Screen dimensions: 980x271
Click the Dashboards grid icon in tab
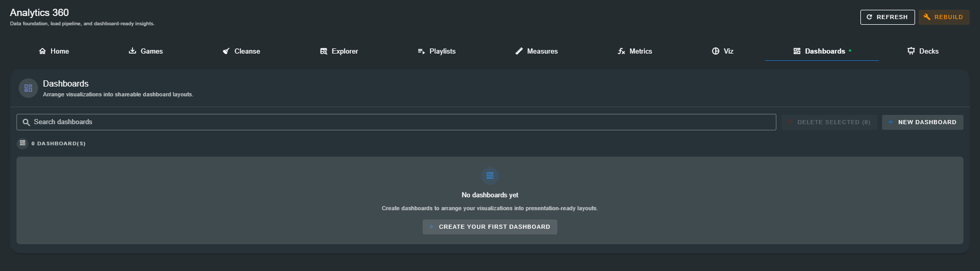pyautogui.click(x=797, y=51)
